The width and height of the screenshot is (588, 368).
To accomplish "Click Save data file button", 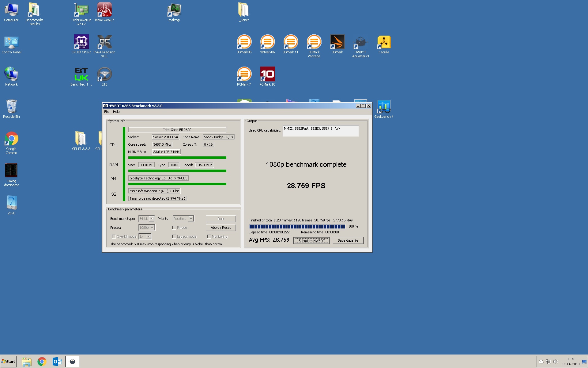I will [x=348, y=240].
